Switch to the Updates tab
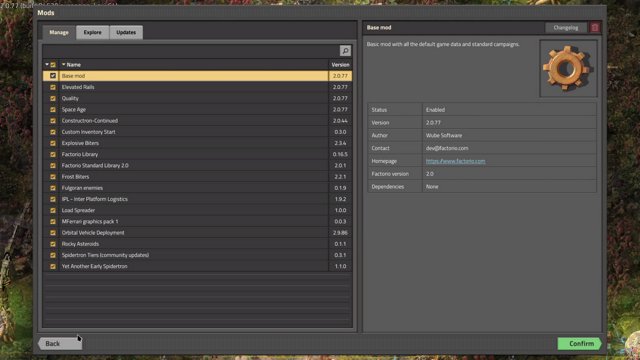Screen dimensions: 640x360 (x=126, y=32)
